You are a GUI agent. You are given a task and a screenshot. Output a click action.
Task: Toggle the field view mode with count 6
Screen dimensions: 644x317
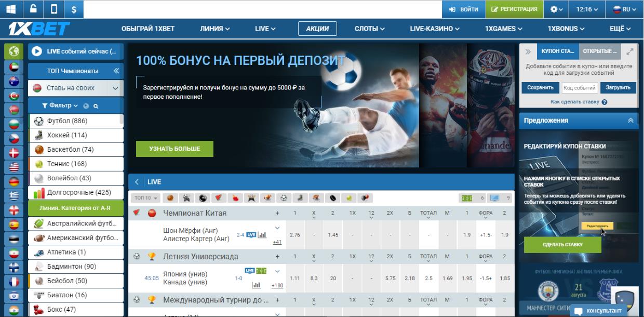pyautogui.click(x=472, y=198)
